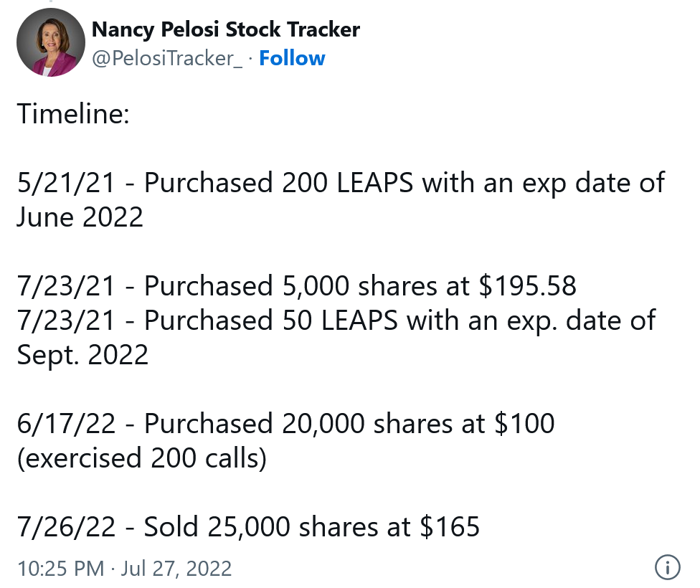The width and height of the screenshot is (700, 588).
Task: Click the 'Sept. 2022' expiration text
Action: point(82,354)
